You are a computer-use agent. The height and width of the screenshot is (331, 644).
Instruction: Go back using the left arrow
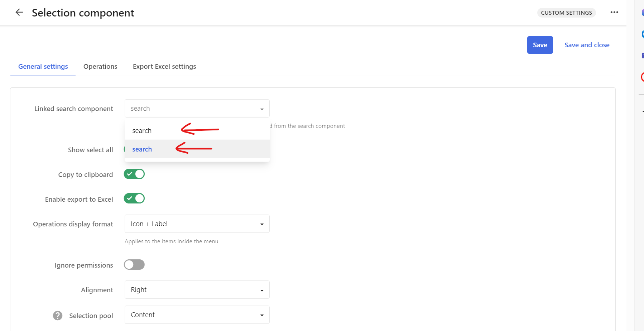click(x=19, y=13)
